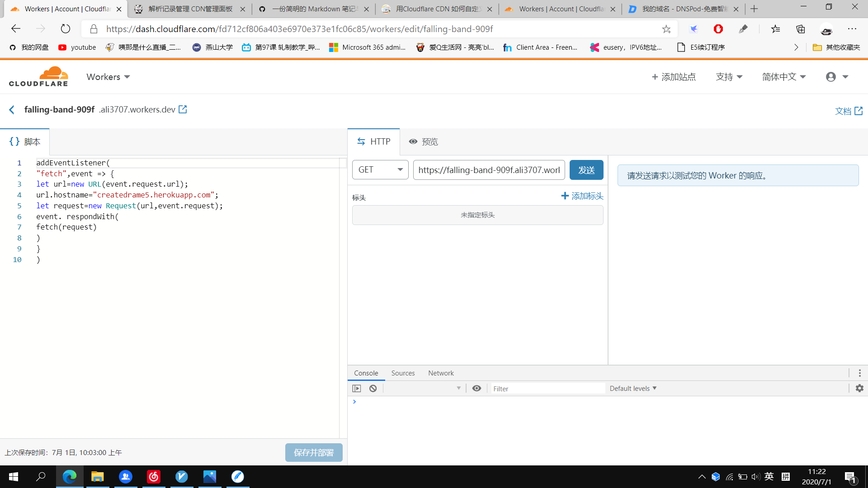The height and width of the screenshot is (488, 868).
Task: Toggle the live expression eye icon
Action: [x=476, y=389]
